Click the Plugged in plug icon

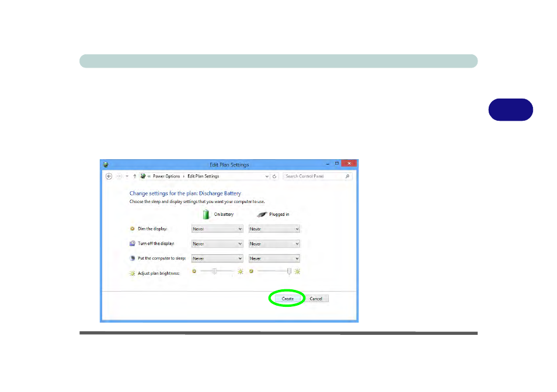(262, 214)
